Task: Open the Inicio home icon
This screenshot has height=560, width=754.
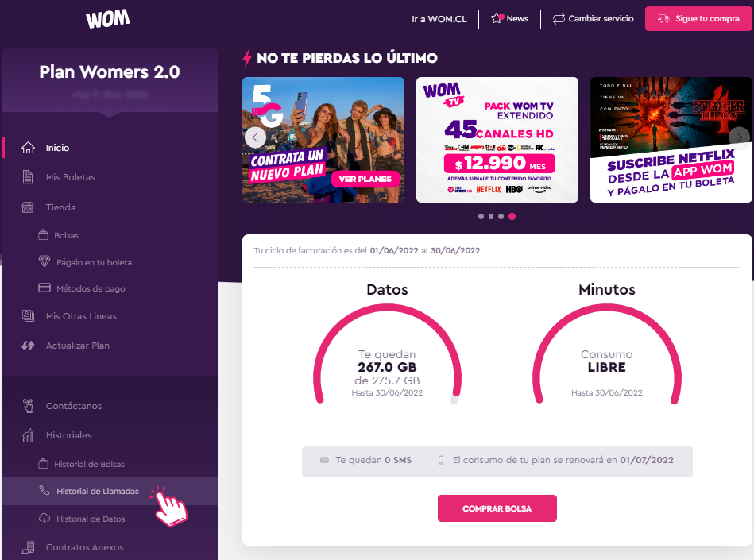Action: (x=28, y=148)
